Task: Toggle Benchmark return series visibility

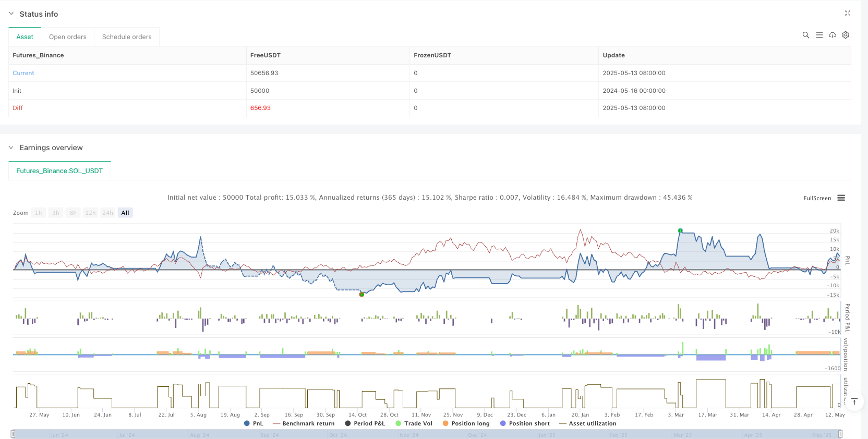Action: point(303,423)
